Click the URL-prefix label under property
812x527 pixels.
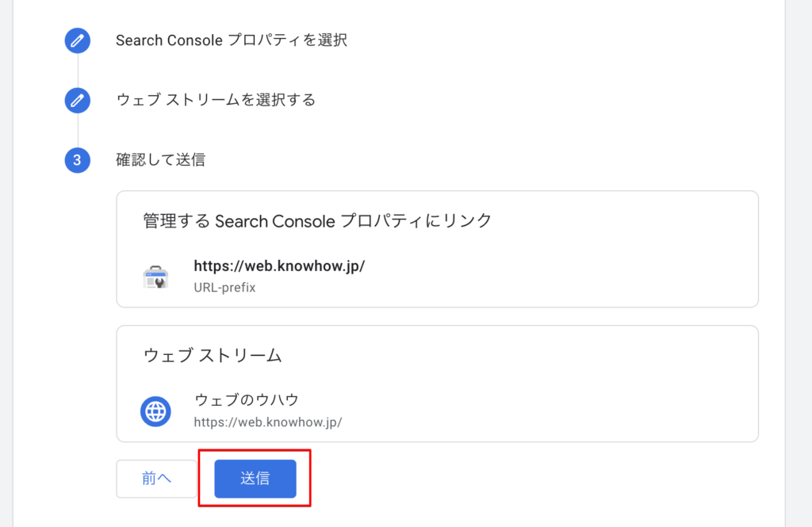tap(224, 288)
